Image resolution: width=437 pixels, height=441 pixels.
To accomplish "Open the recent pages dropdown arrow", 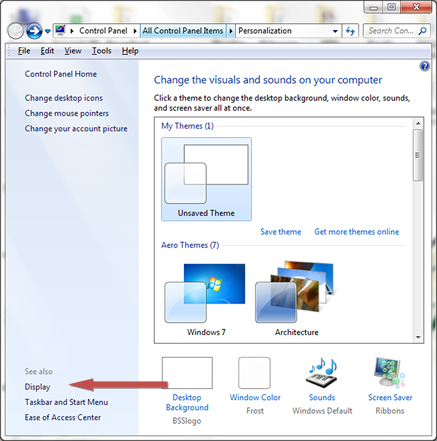I will 48,31.
